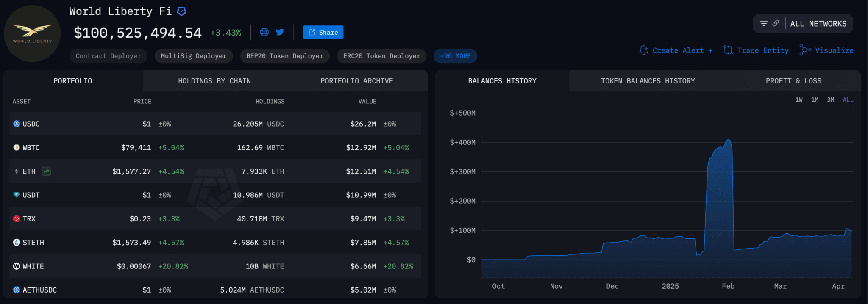Image resolution: width=868 pixels, height=304 pixels.
Task: Click the chain link icon beside All Networks
Action: click(x=776, y=24)
